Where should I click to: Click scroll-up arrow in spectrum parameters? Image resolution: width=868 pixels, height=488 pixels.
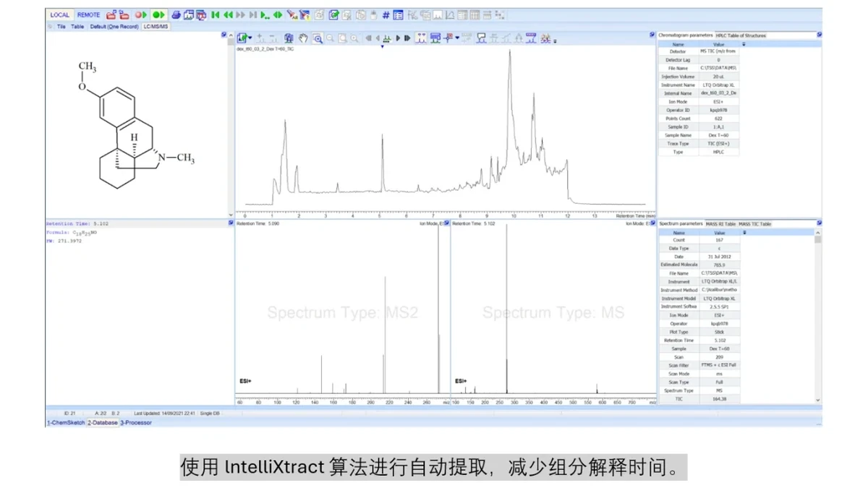pos(818,234)
